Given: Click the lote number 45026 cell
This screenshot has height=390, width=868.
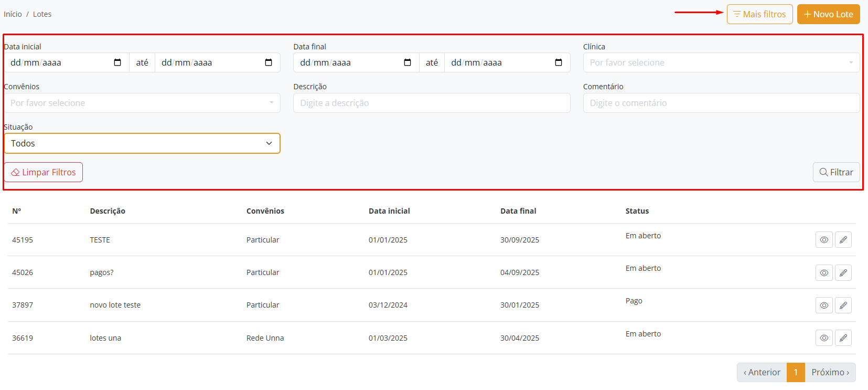Looking at the screenshot, I should (x=23, y=272).
